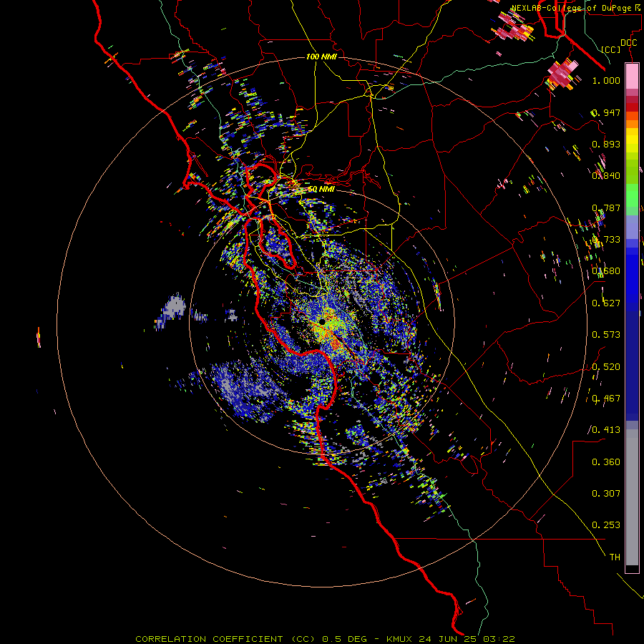Click the "100 NMI" range ring label

coord(321,57)
